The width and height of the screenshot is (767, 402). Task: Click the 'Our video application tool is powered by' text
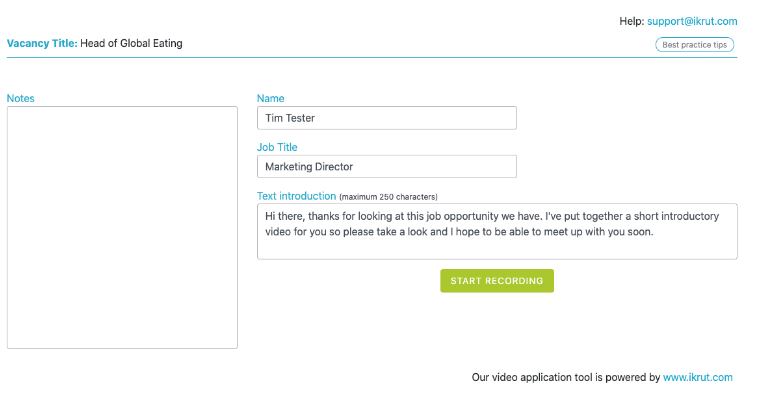(566, 377)
